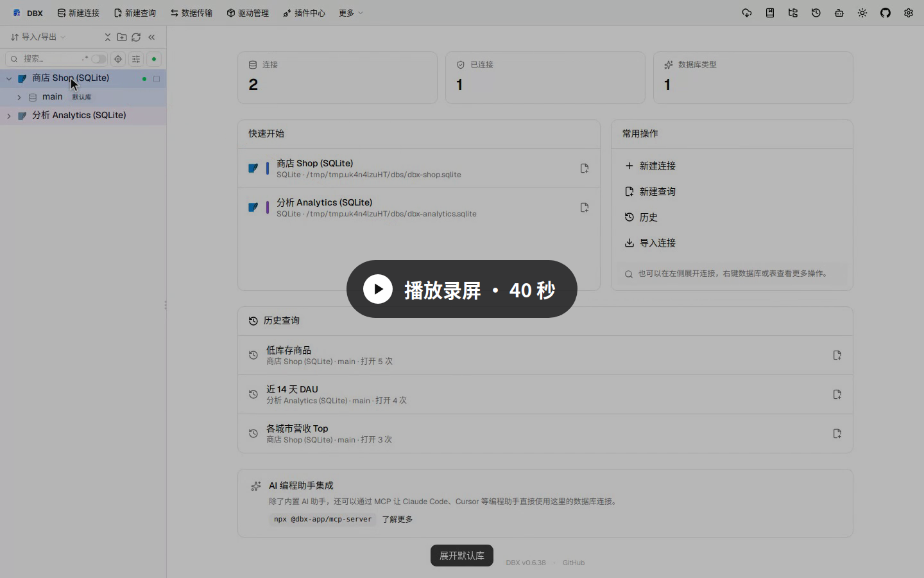Open 了解更多 link
The height and width of the screenshot is (578, 924).
point(397,520)
